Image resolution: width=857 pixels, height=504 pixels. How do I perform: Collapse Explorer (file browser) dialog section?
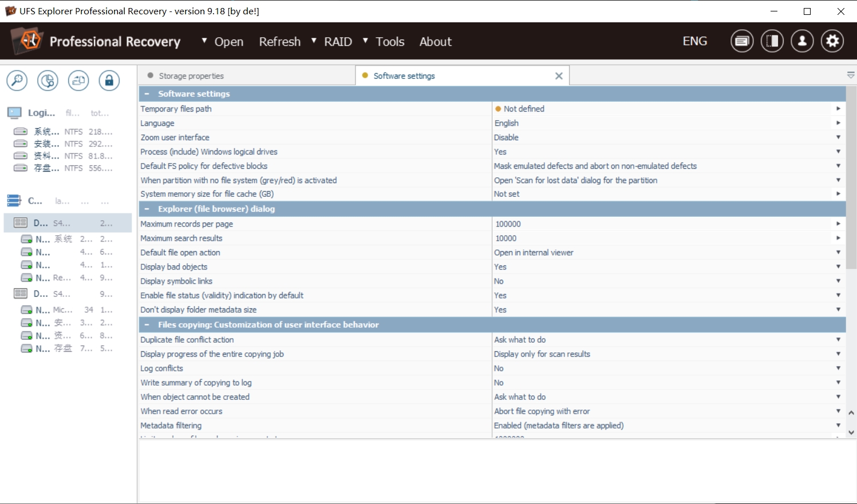click(147, 209)
